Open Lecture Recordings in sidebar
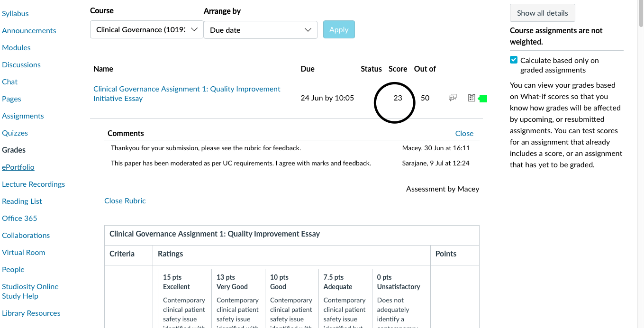This screenshot has width=644, height=328. pos(33,184)
